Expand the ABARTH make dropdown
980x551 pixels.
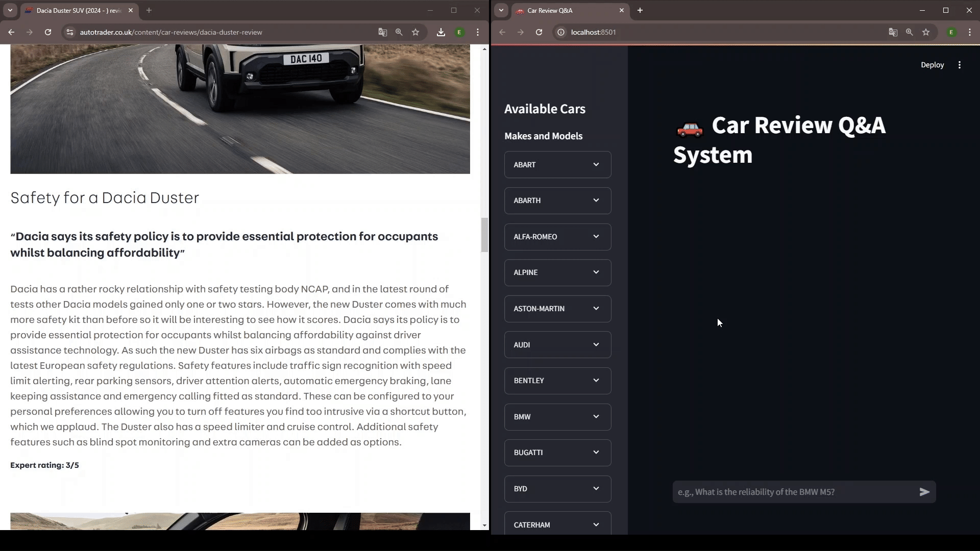[557, 201]
